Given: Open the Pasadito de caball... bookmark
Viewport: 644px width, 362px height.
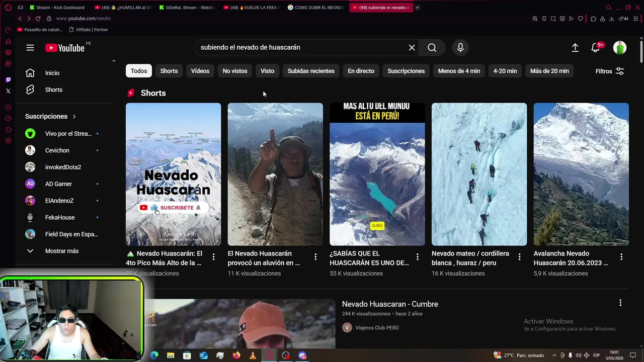Looking at the screenshot, I should (40, 30).
